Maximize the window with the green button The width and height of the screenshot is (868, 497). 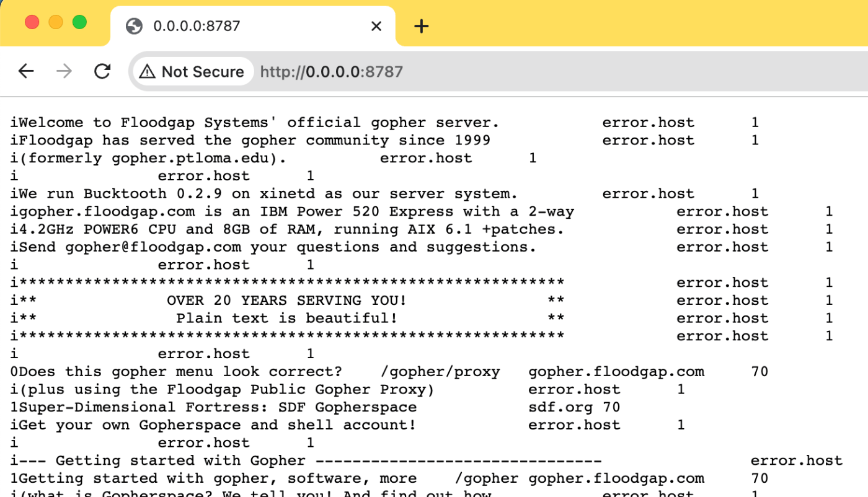point(79,23)
